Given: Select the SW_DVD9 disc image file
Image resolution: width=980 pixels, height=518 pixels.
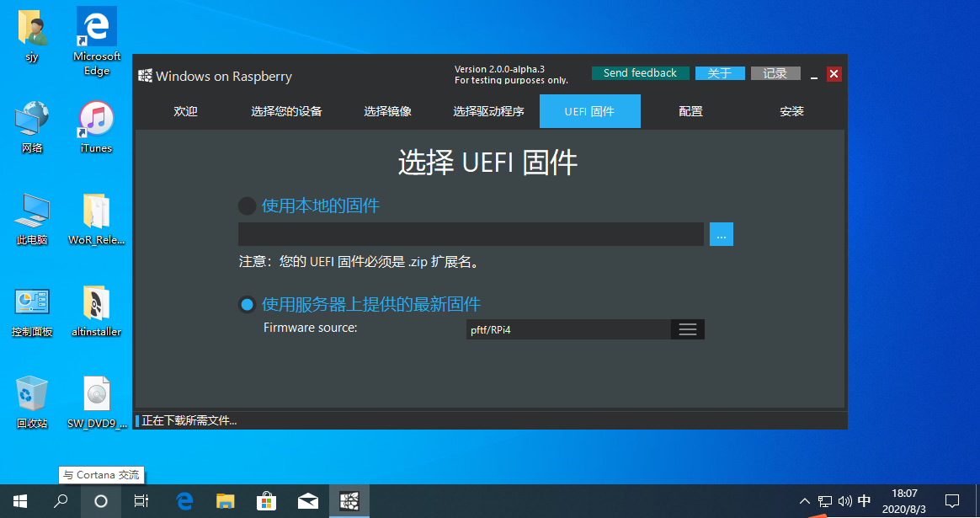Looking at the screenshot, I should click(97, 403).
